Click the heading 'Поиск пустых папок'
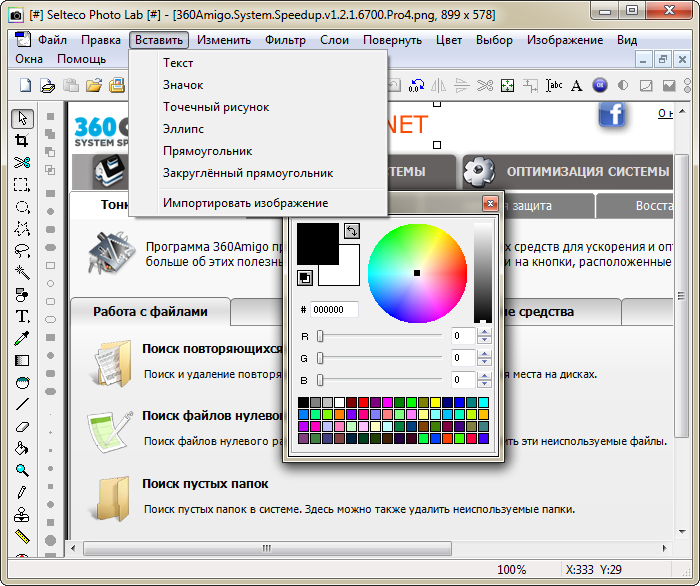The image size is (700, 586). (205, 484)
